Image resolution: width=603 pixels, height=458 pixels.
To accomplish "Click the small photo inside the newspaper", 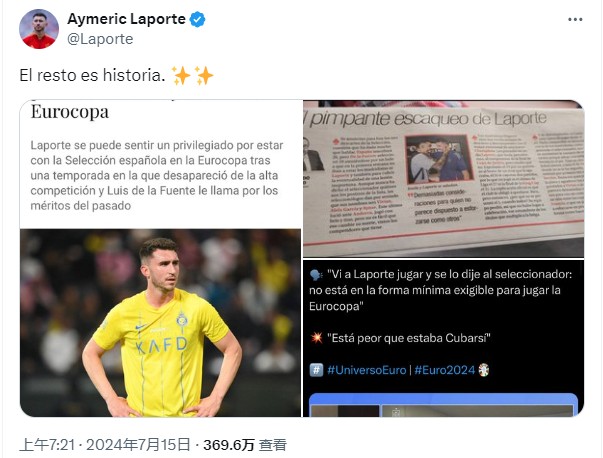I will pyautogui.click(x=439, y=159).
